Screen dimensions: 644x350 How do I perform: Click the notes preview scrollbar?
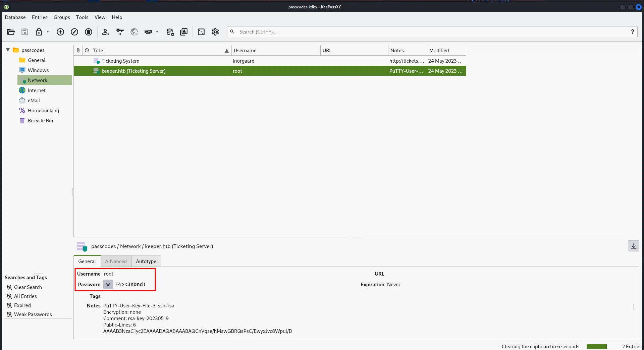point(633,307)
